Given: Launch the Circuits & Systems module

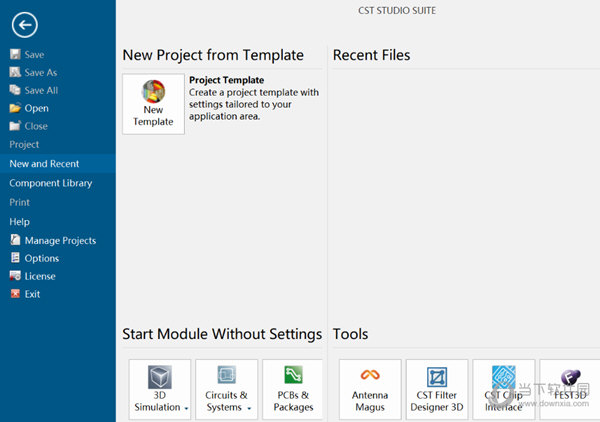Looking at the screenshot, I should pyautogui.click(x=227, y=389).
